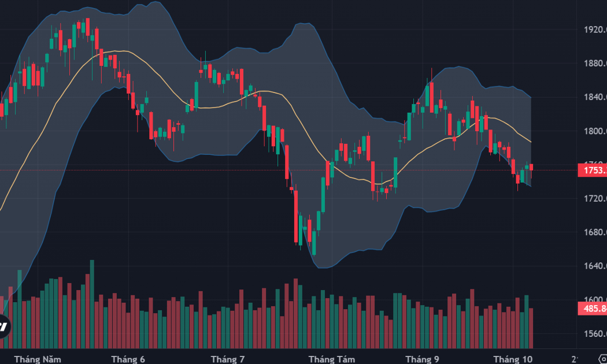Open chart settings hexagon gear icon
This screenshot has height=364, width=607.
603,359
